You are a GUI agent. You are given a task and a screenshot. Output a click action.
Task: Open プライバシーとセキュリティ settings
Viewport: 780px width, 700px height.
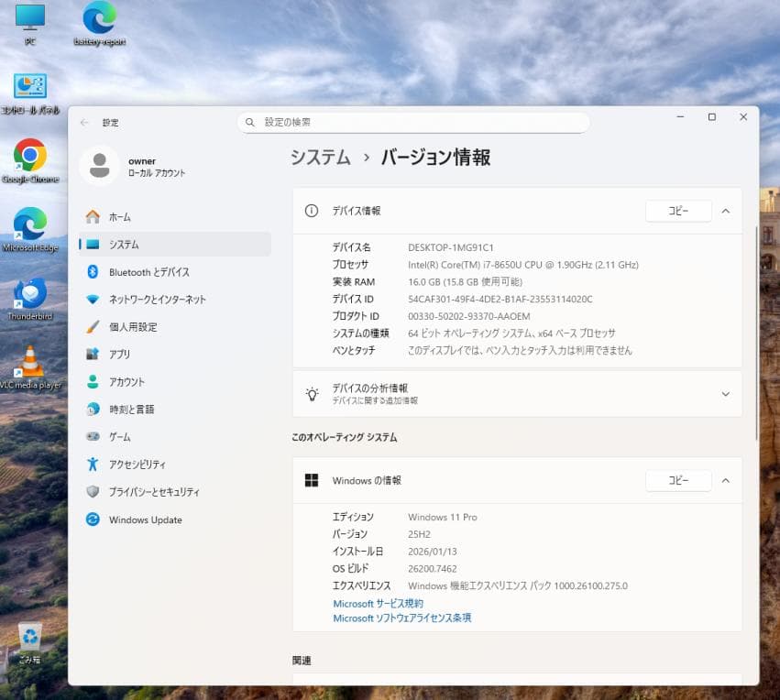[175, 491]
